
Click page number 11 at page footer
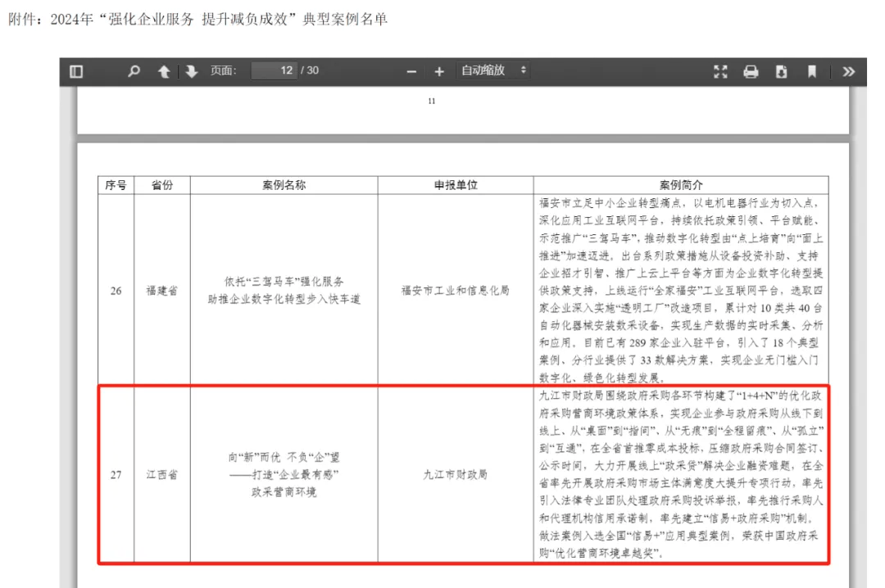(432, 101)
